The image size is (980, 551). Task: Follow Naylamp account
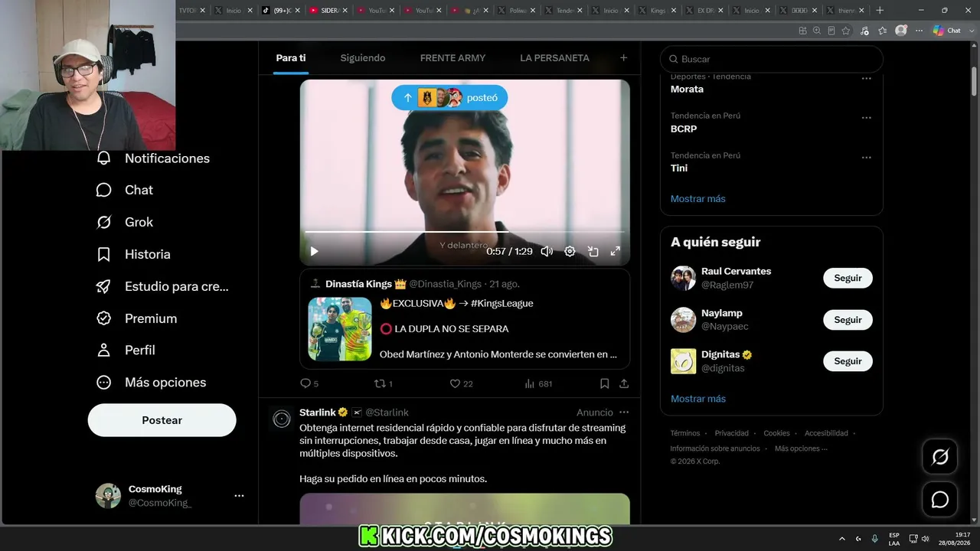tap(848, 320)
